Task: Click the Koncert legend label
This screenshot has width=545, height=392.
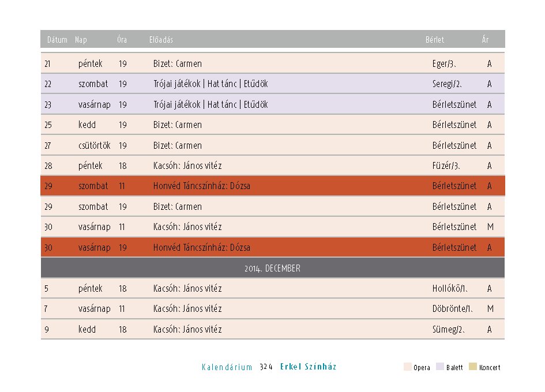Action: tap(490, 367)
